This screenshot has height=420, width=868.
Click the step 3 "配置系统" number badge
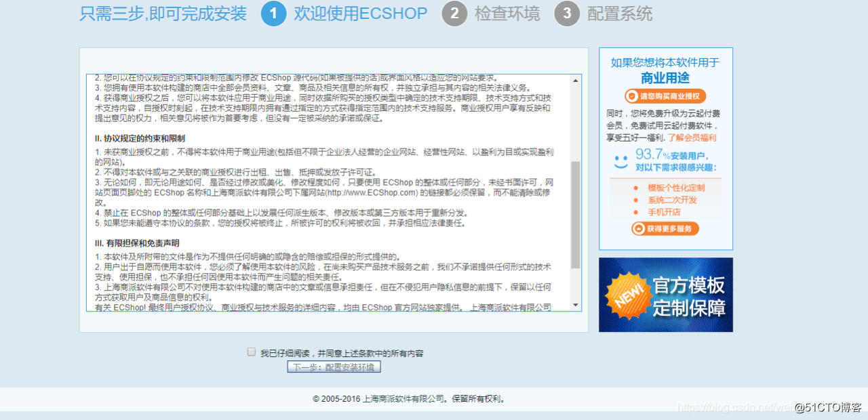tap(567, 14)
